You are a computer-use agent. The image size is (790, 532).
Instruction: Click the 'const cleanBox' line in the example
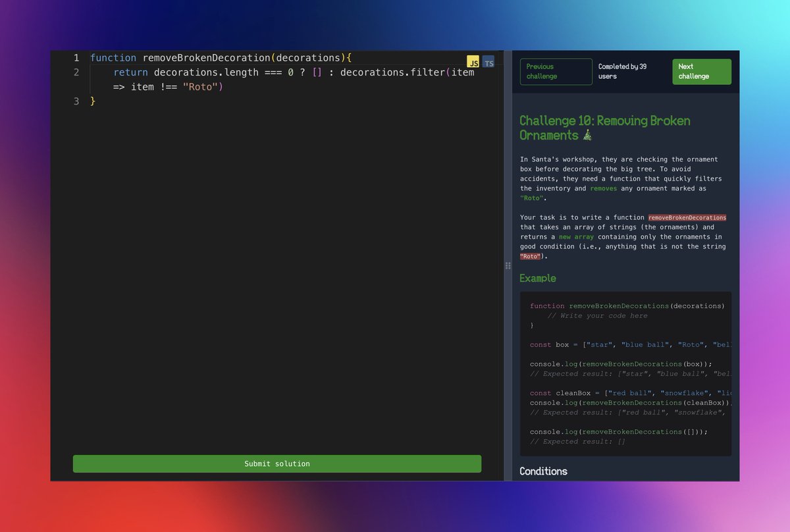pos(630,393)
